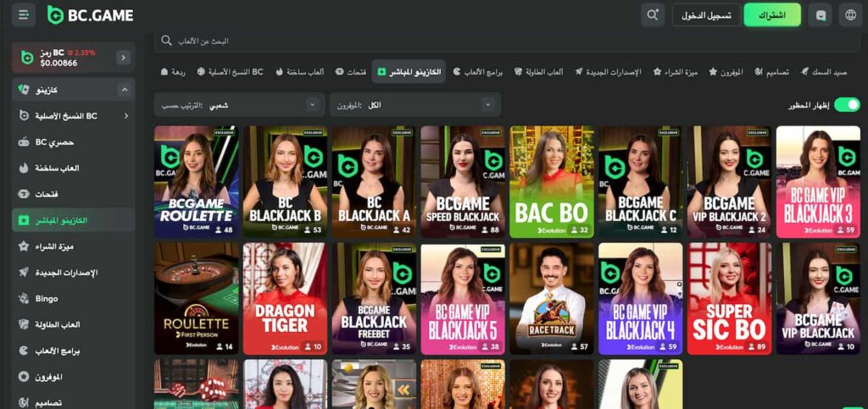Select the الكازينو المباشر tab
868x409 pixels.
409,72
